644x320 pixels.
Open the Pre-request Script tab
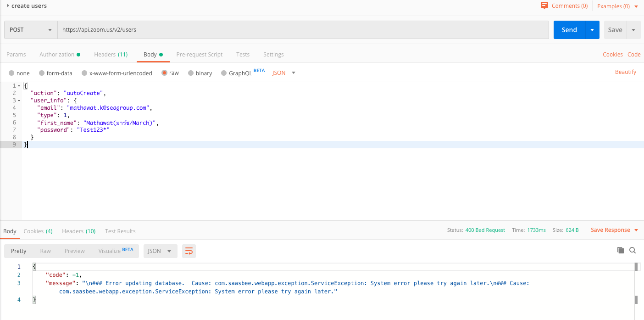[x=199, y=54]
